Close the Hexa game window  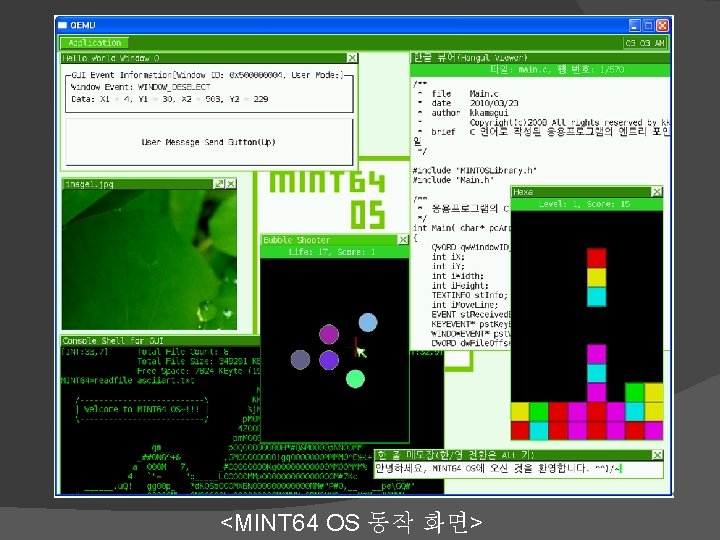657,191
